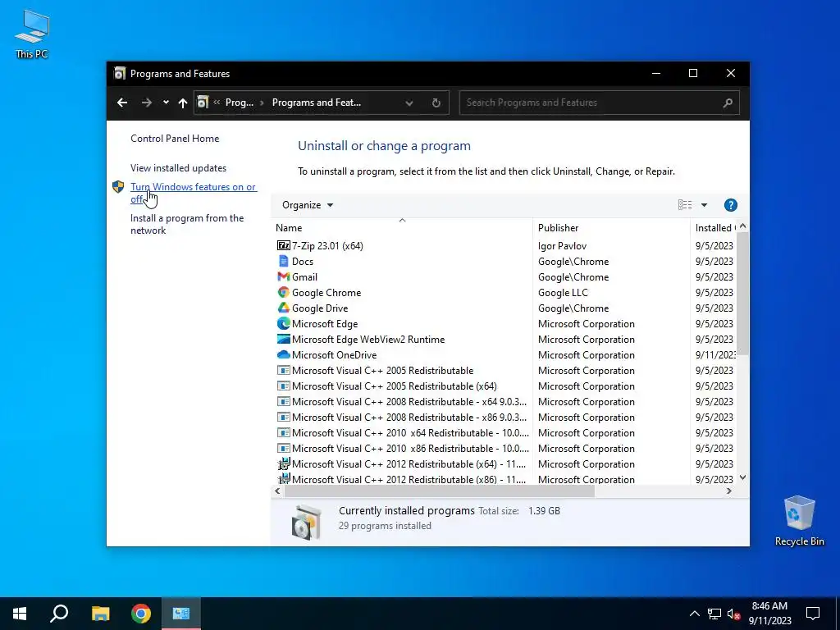Open Control Panel Home link
The width and height of the screenshot is (840, 630).
tap(175, 138)
